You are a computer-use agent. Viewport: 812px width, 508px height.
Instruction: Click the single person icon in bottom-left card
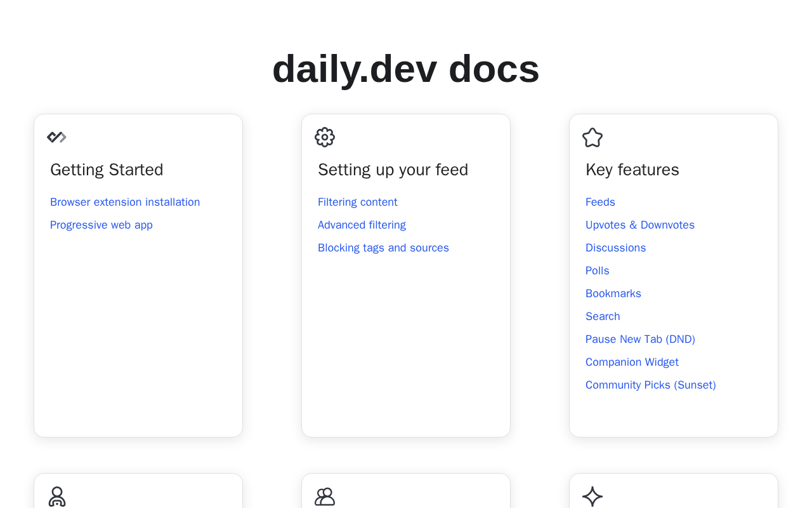[57, 497]
